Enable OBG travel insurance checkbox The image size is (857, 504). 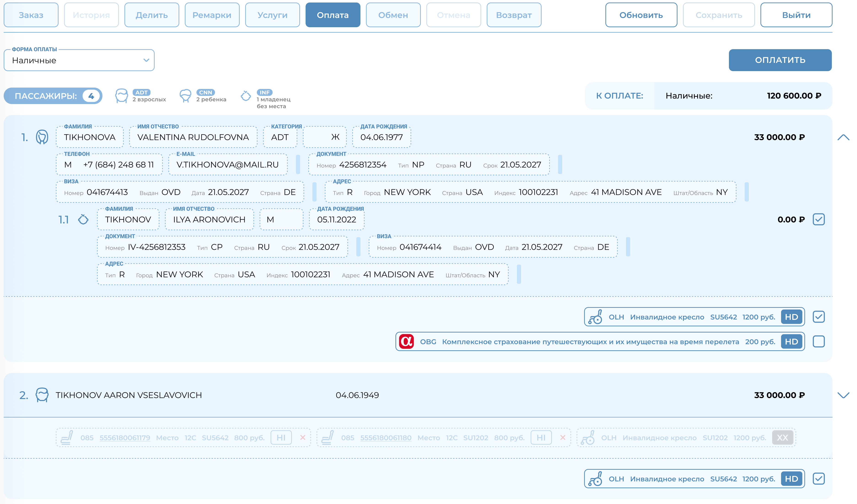coord(819,341)
